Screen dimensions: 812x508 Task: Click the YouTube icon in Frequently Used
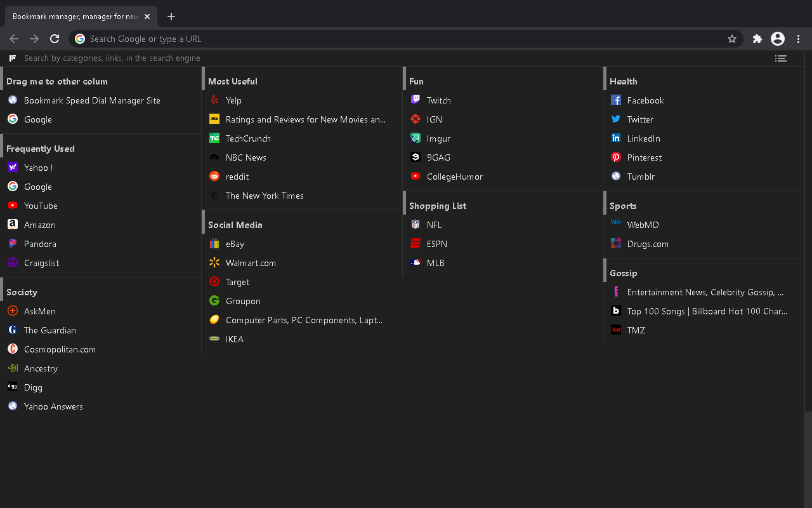(13, 206)
